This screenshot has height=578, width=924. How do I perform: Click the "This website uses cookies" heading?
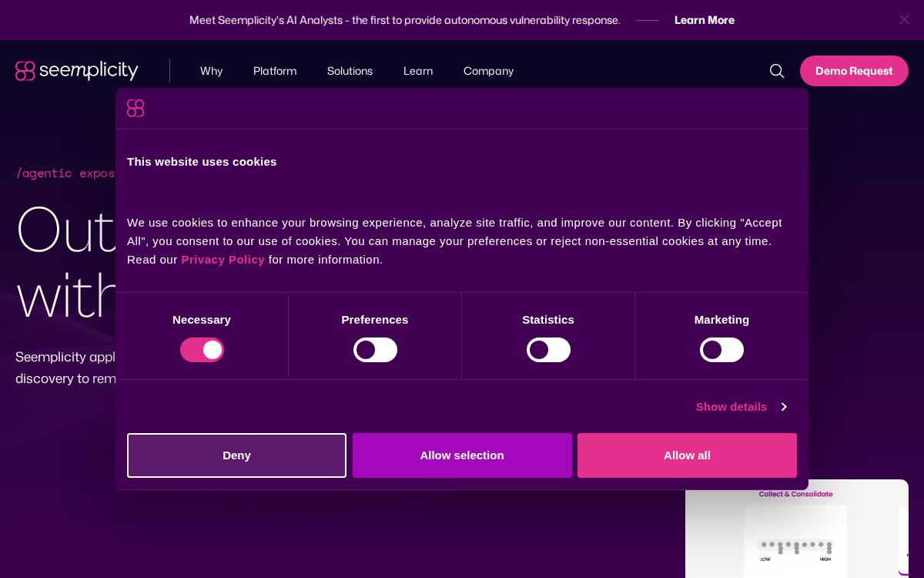click(202, 162)
